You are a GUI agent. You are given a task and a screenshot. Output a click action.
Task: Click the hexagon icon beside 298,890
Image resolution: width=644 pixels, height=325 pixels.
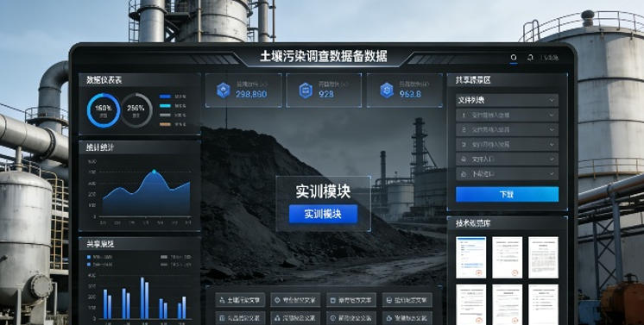click(224, 91)
